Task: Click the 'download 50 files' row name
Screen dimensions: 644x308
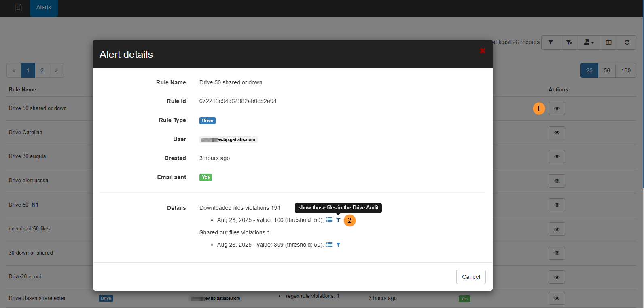Action: pos(29,228)
